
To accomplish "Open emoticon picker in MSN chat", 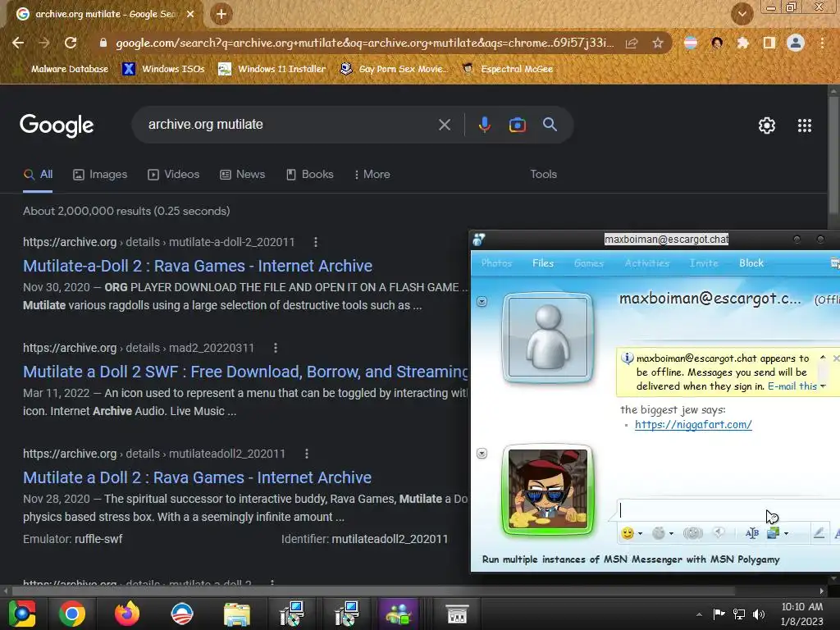I will tap(628, 533).
